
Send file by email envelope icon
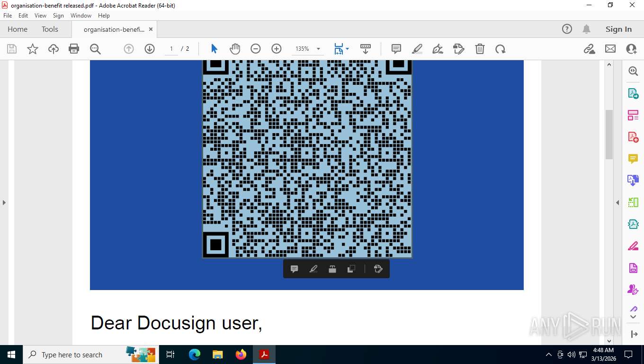[x=610, y=49]
